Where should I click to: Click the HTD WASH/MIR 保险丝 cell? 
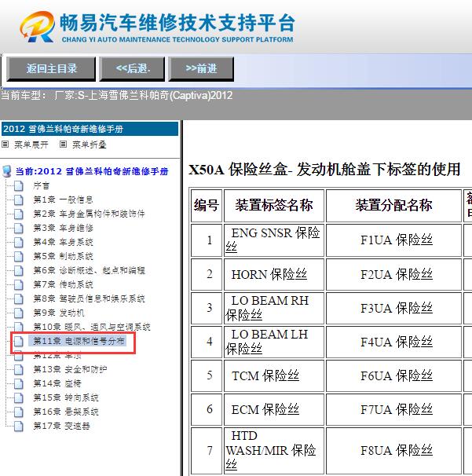274,451
